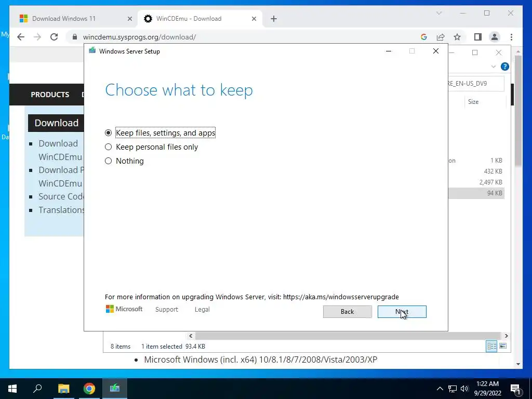Close the WinCDEmu - Download tab

click(254, 19)
